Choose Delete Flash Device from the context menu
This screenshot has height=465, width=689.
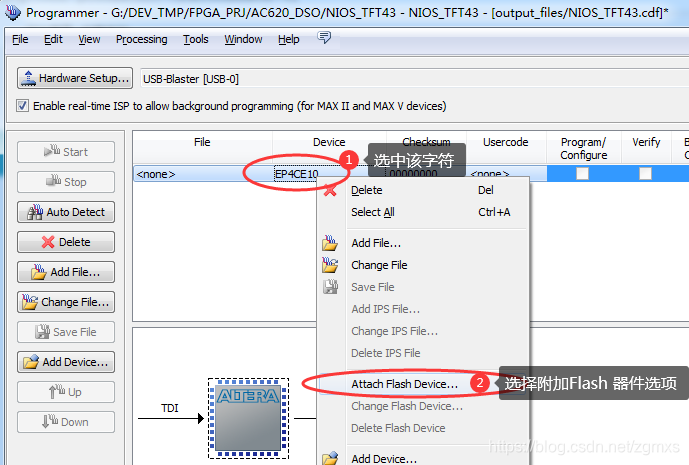point(423,428)
